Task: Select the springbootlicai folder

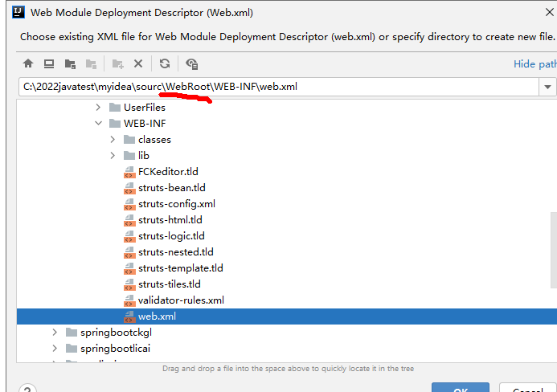Action: coord(115,349)
